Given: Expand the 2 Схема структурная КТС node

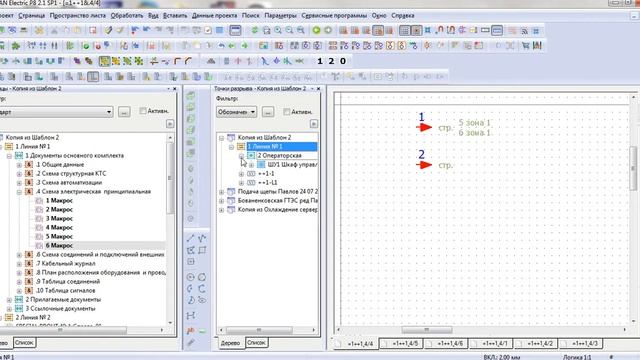Looking at the screenshot, I should 19,173.
